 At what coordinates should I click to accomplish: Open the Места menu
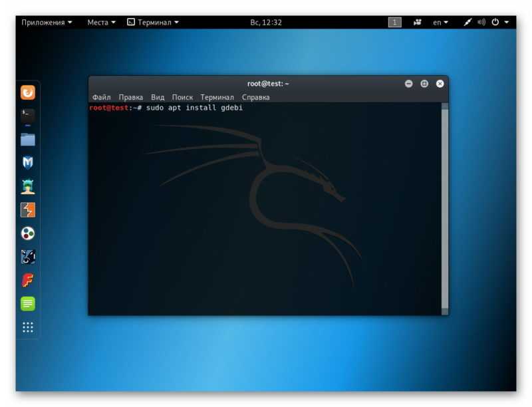102,23
